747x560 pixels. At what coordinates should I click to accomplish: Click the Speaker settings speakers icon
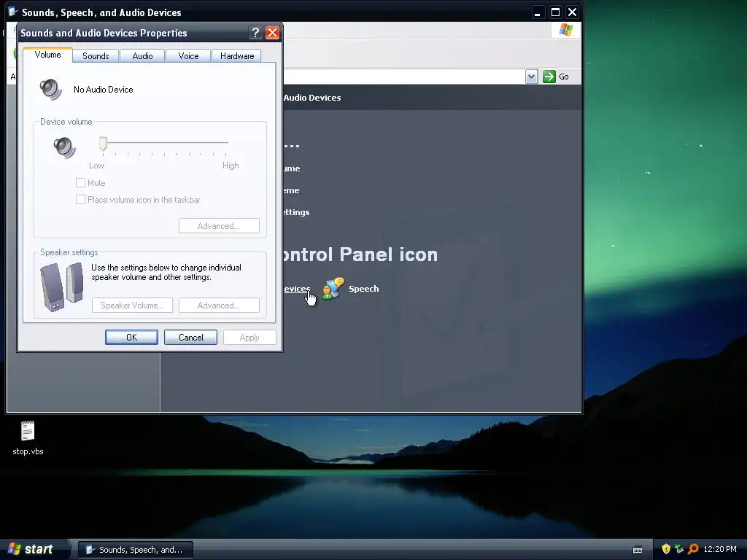61,287
